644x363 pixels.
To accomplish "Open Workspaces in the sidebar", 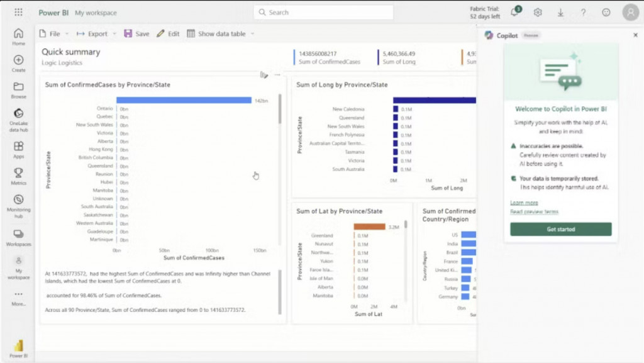I will click(x=18, y=238).
